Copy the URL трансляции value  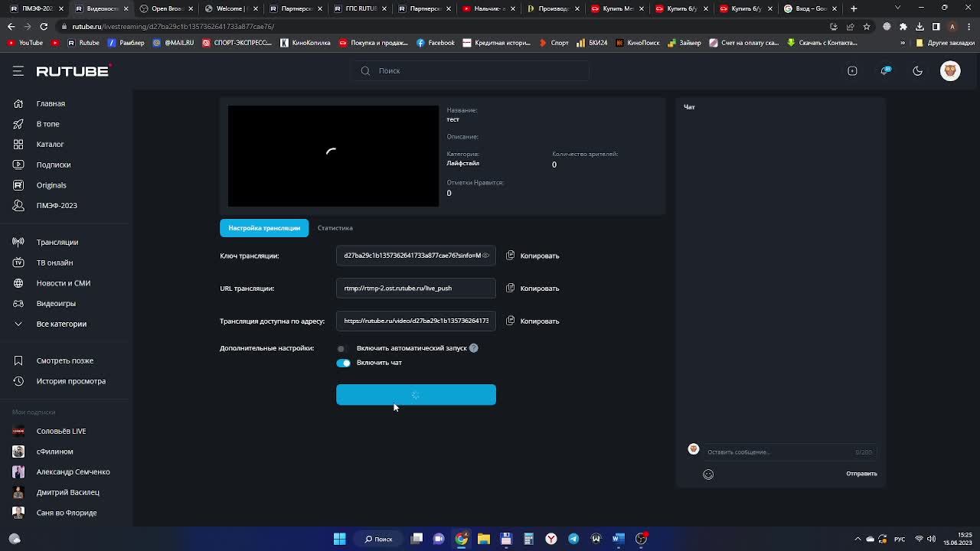[533, 289]
